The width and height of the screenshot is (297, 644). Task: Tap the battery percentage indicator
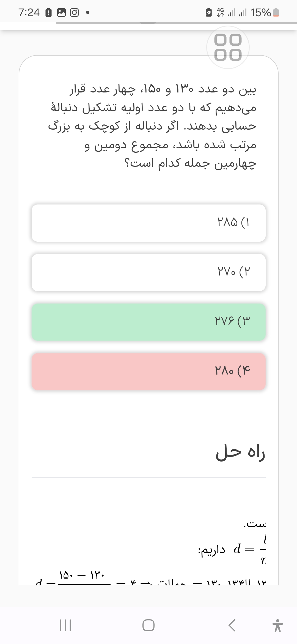tap(261, 13)
